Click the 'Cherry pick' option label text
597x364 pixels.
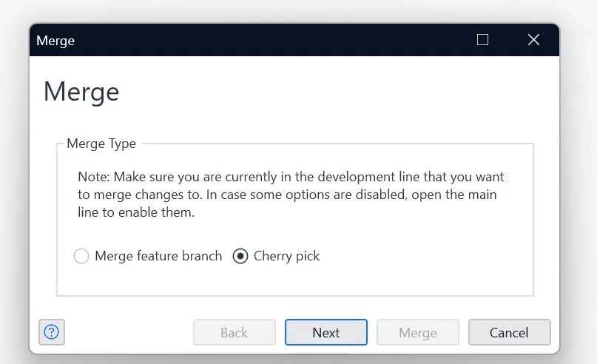coord(286,256)
